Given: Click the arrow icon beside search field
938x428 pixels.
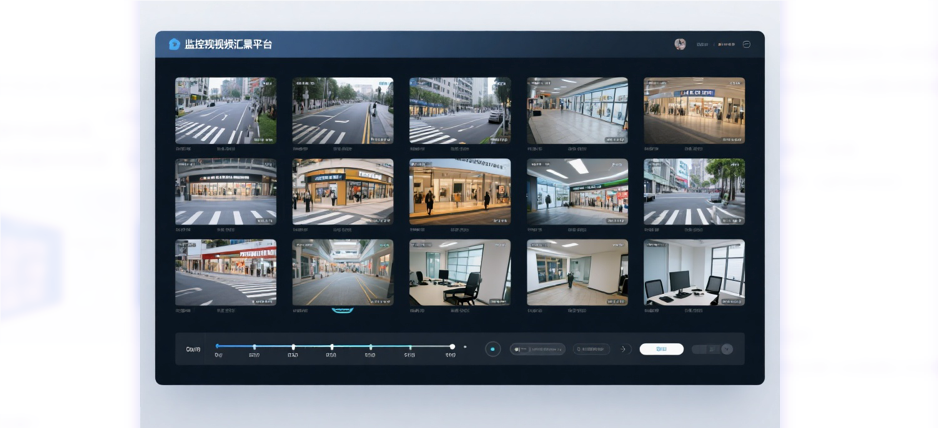Looking at the screenshot, I should [x=623, y=349].
